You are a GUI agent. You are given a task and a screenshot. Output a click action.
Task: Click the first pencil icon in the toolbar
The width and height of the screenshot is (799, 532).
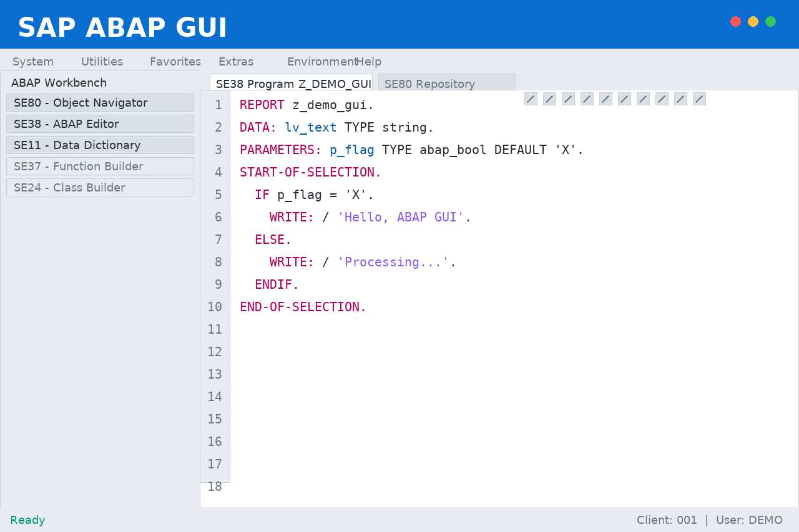(531, 99)
